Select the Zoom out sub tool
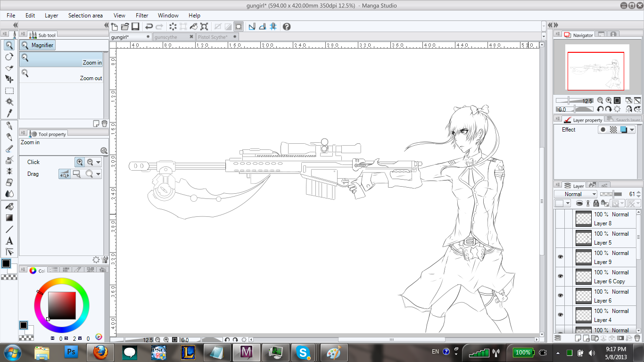 pos(61,75)
